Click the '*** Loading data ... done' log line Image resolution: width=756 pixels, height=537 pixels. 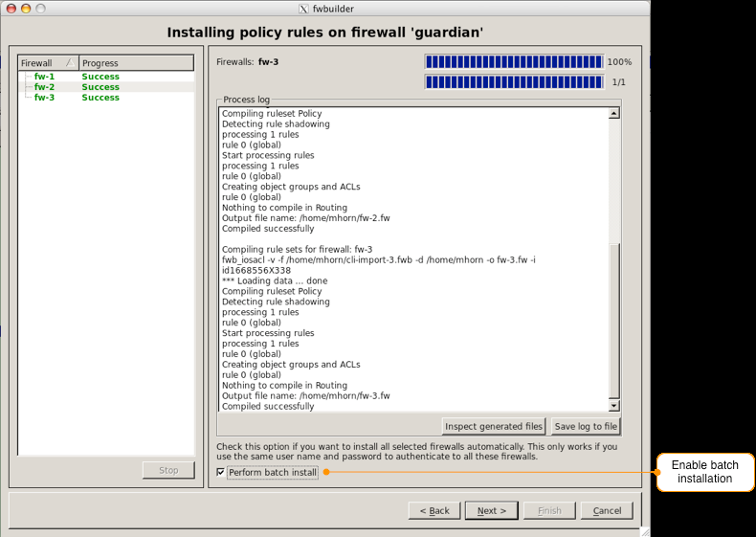[275, 280]
